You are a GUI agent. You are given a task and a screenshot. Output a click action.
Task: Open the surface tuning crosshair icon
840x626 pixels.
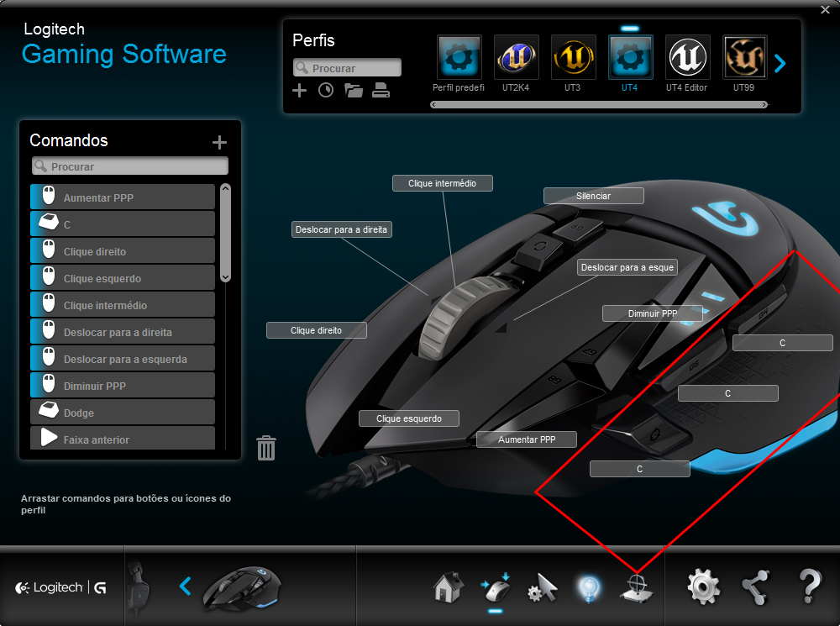(637, 588)
